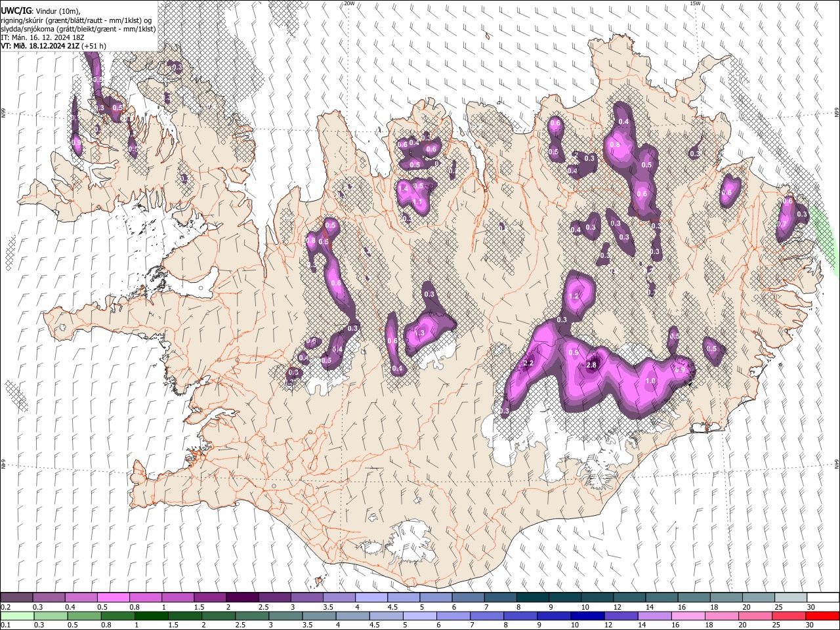Click the light pink 16 rain scale swatch
The width and height of the screenshot is (840, 630).
687,616
